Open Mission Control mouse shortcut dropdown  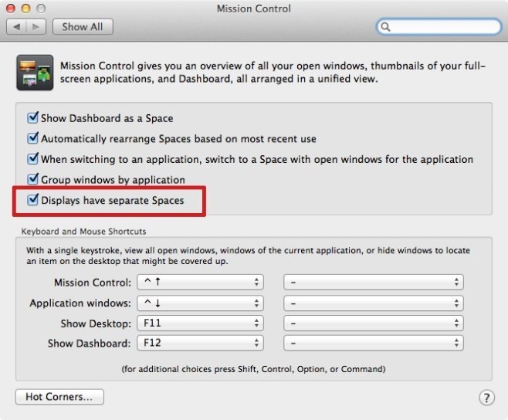point(374,282)
